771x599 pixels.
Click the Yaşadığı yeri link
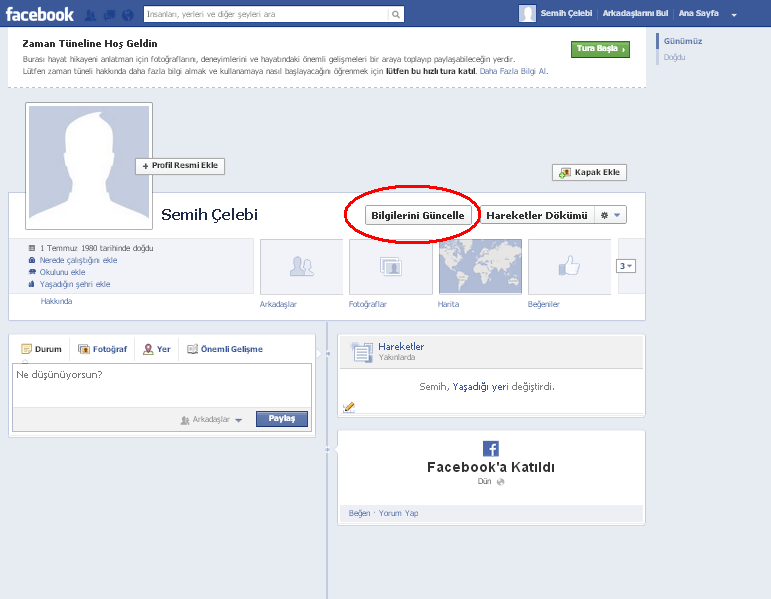(480, 387)
